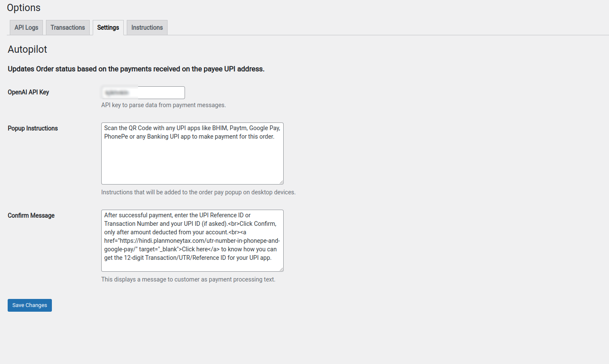The width and height of the screenshot is (609, 364).
Task: Click the help text below Popup Instructions
Action: pyautogui.click(x=198, y=192)
